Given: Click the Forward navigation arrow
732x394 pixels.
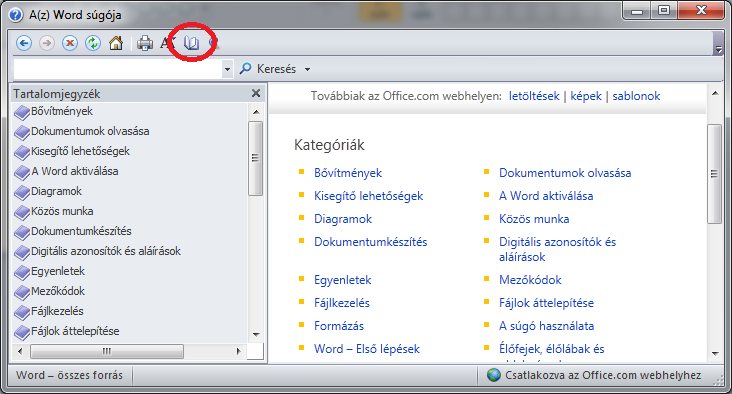Looking at the screenshot, I should pyautogui.click(x=47, y=43).
